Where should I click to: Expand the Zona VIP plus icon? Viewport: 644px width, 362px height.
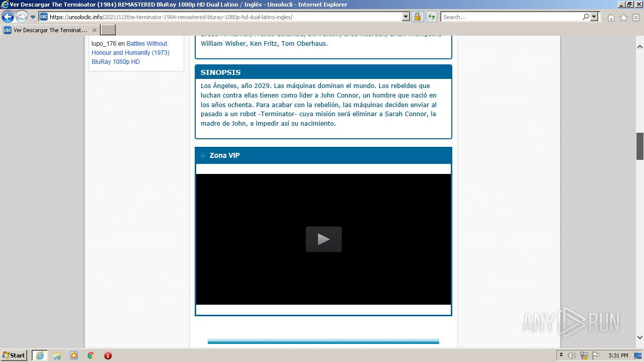click(203, 155)
